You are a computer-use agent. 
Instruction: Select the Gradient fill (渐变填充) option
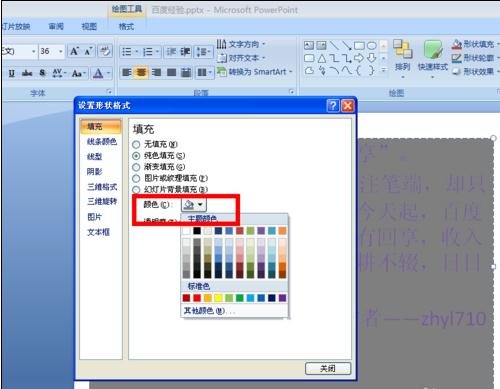click(x=136, y=167)
